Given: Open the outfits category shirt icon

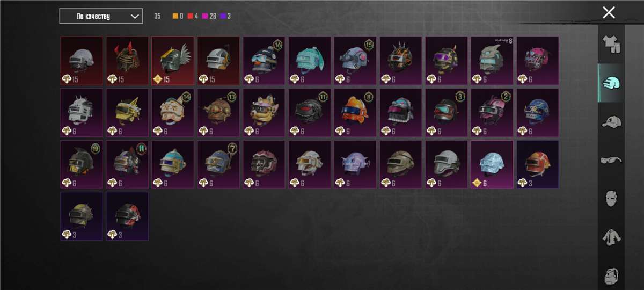Looking at the screenshot, I should (x=611, y=45).
